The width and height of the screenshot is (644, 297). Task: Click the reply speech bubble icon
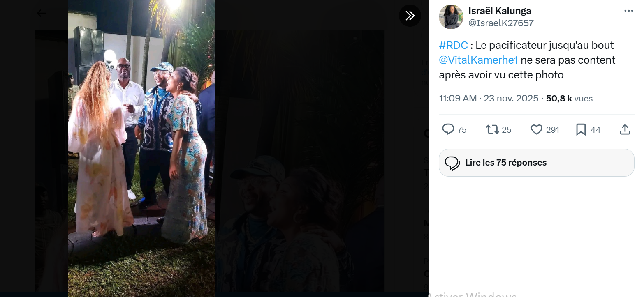[x=448, y=130]
